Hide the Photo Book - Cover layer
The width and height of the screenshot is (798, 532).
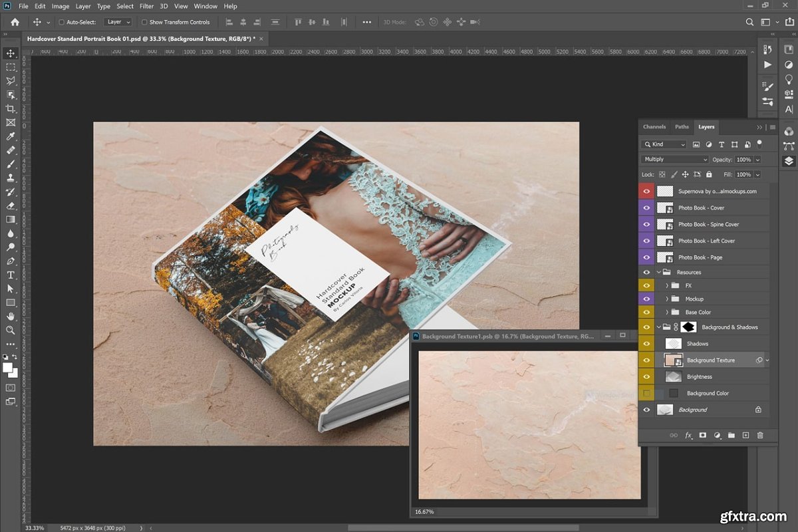646,207
